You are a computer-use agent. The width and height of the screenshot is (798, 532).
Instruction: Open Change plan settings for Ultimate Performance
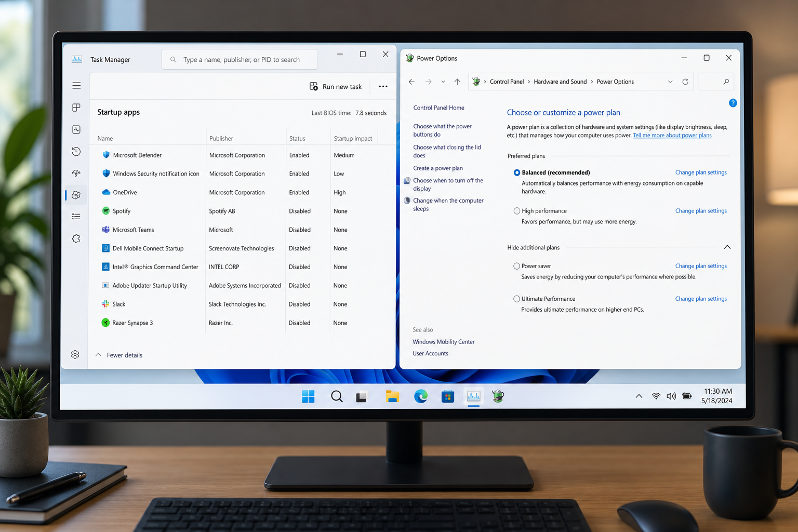click(701, 299)
